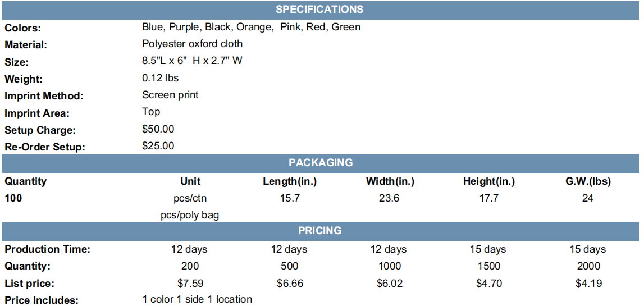Select the $7.59 list price
Image resolution: width=644 pixels, height=306 pixels.
pos(190,284)
